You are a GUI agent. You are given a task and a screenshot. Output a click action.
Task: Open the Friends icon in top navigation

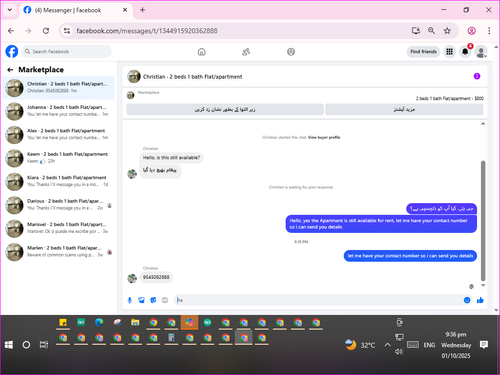click(246, 52)
